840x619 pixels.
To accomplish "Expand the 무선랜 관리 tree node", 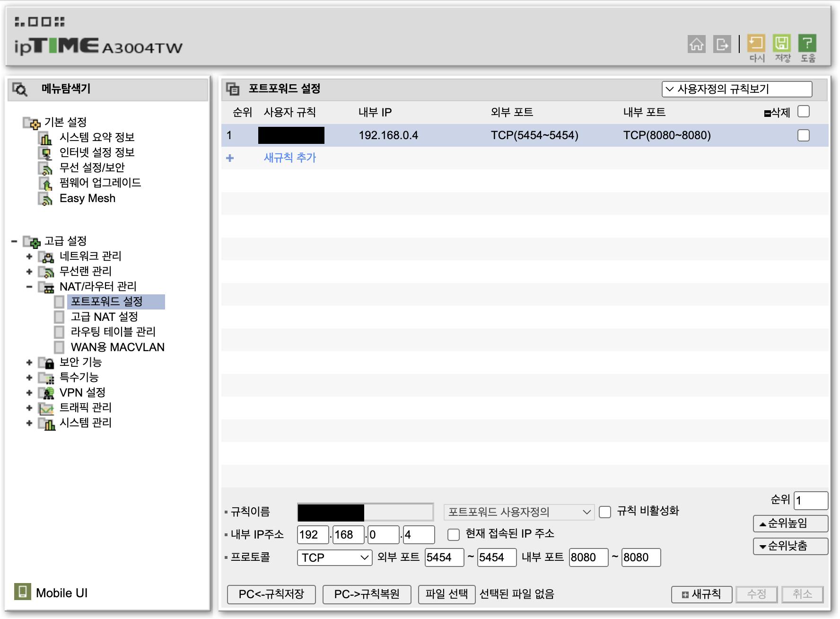I will [x=29, y=272].
